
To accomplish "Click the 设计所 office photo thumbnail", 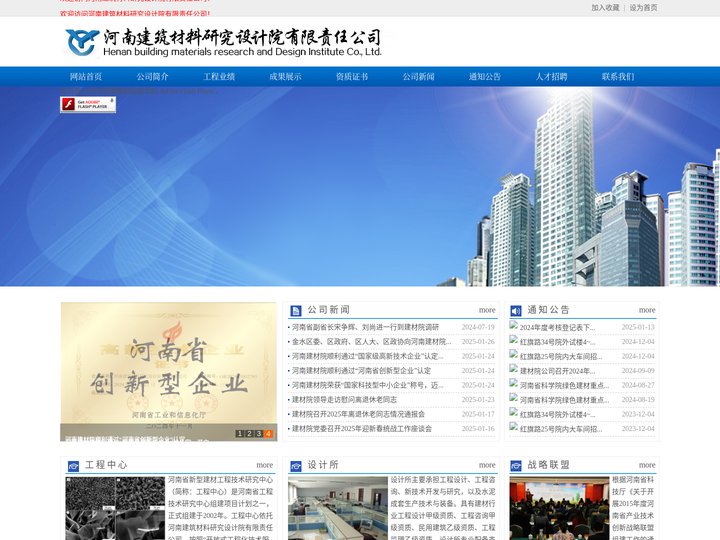I will (x=338, y=508).
